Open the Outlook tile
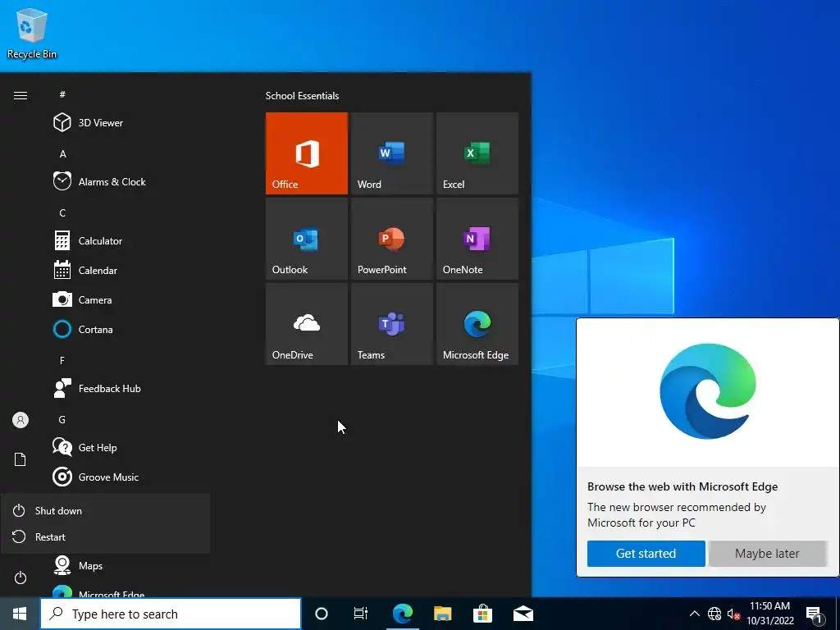Image resolution: width=840 pixels, height=630 pixels. pos(307,239)
